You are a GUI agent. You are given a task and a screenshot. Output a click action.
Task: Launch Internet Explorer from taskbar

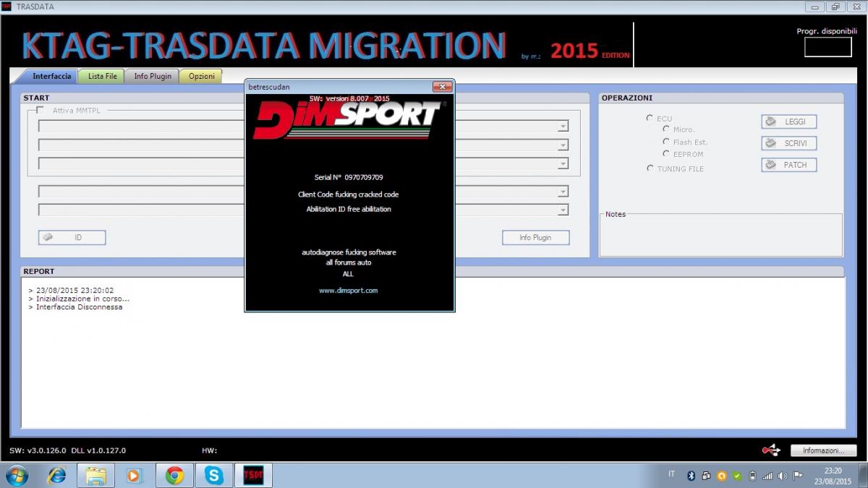click(56, 475)
